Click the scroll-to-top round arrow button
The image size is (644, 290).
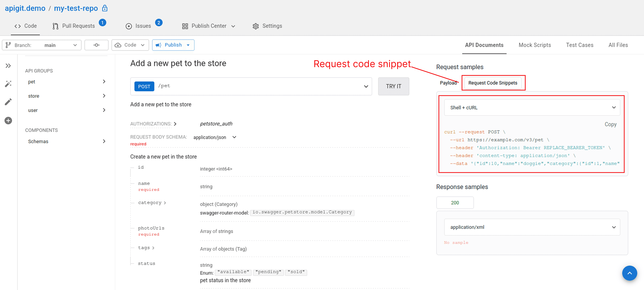pyautogui.click(x=630, y=273)
